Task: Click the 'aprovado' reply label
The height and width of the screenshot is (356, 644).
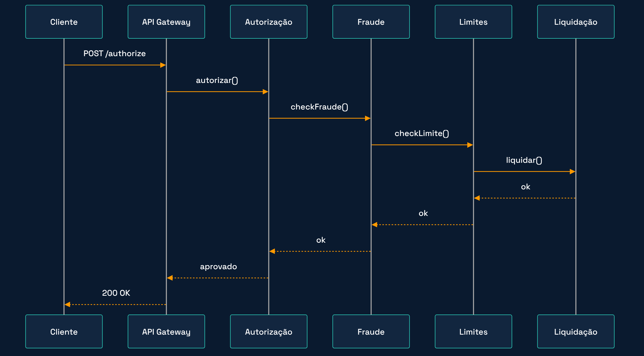Action: click(218, 267)
